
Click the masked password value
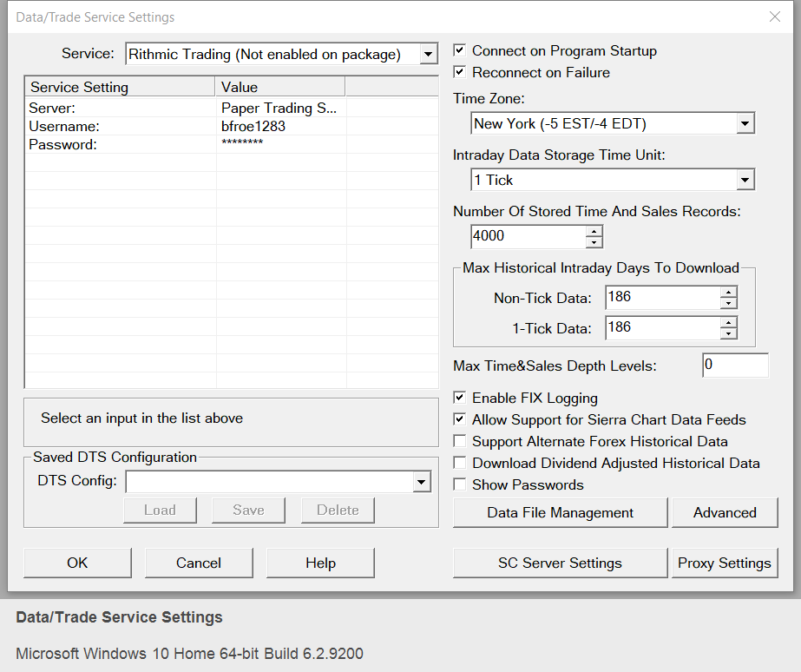click(x=242, y=142)
